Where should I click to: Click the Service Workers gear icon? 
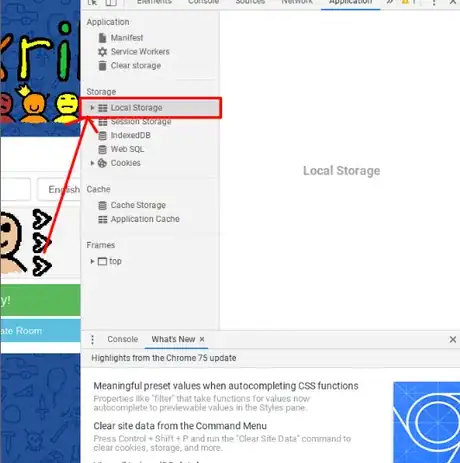102,52
